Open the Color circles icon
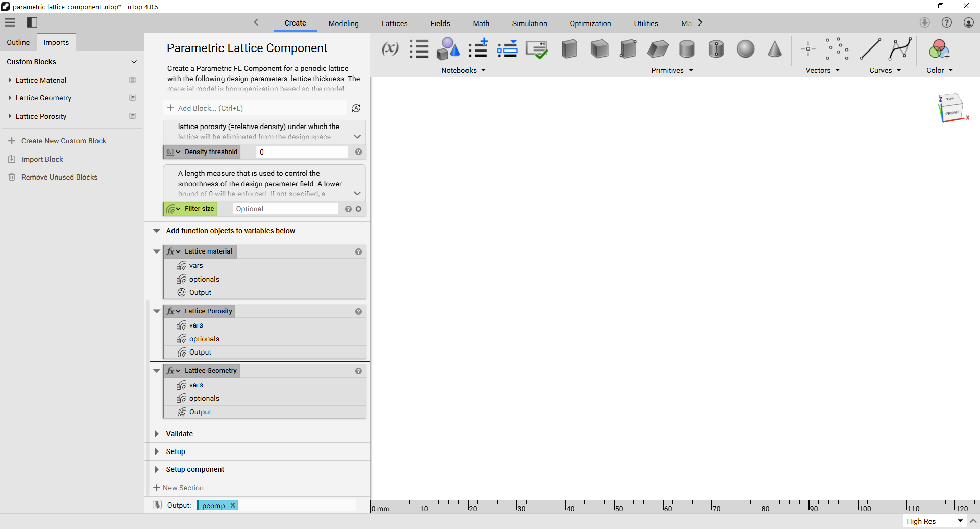 (x=939, y=49)
